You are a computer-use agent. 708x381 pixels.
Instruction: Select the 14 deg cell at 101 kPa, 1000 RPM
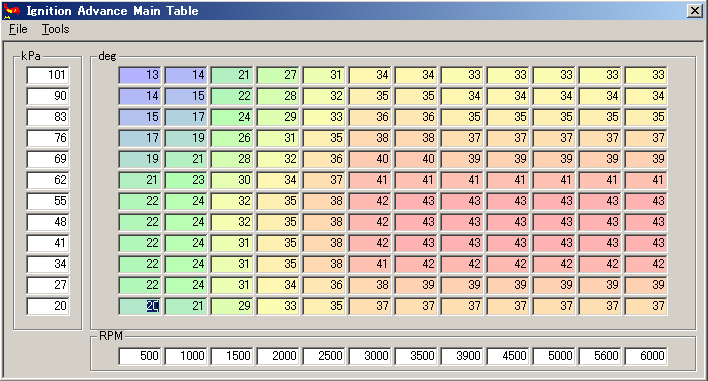point(186,75)
